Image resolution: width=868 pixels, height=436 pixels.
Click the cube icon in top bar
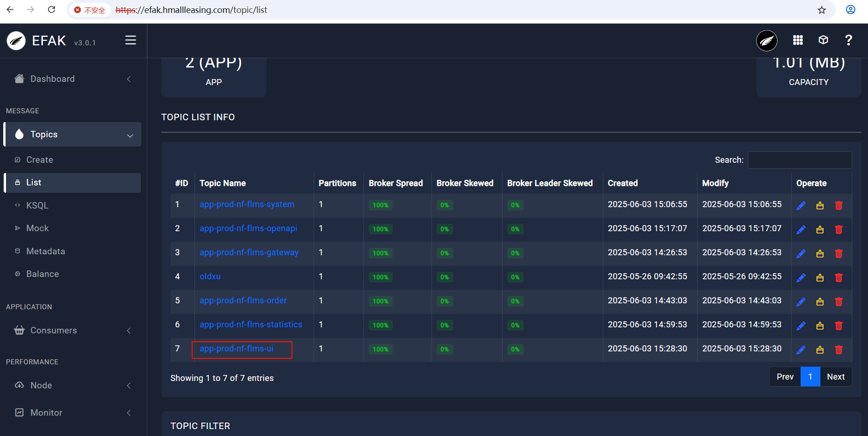click(x=823, y=40)
